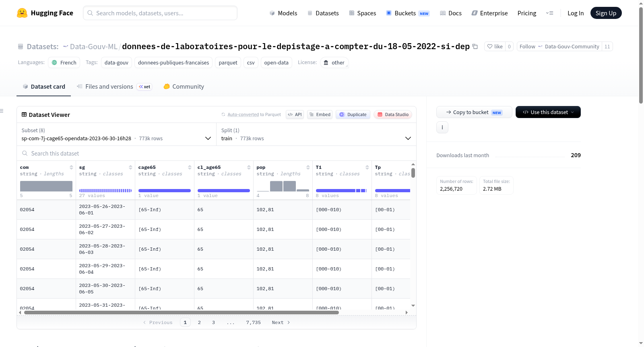Click the donnees-publiques-francaises tag
The height and width of the screenshot is (347, 644).
pos(173,62)
